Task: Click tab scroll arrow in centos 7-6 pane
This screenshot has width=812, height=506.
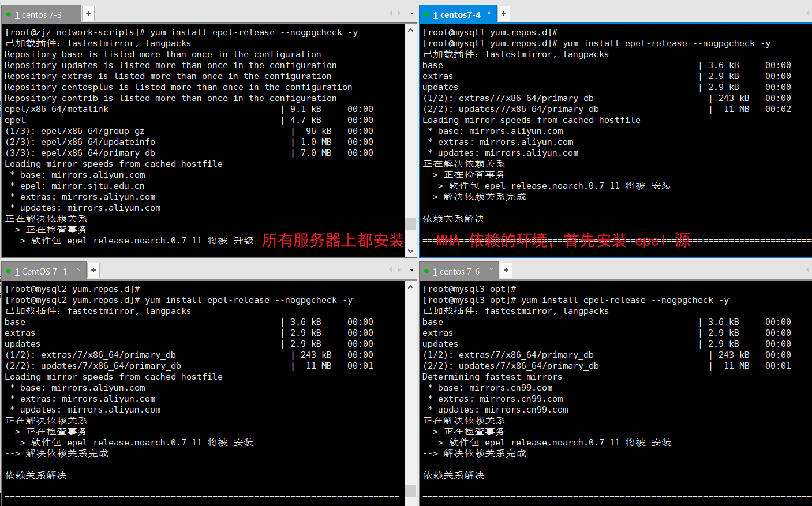Action: (x=808, y=269)
